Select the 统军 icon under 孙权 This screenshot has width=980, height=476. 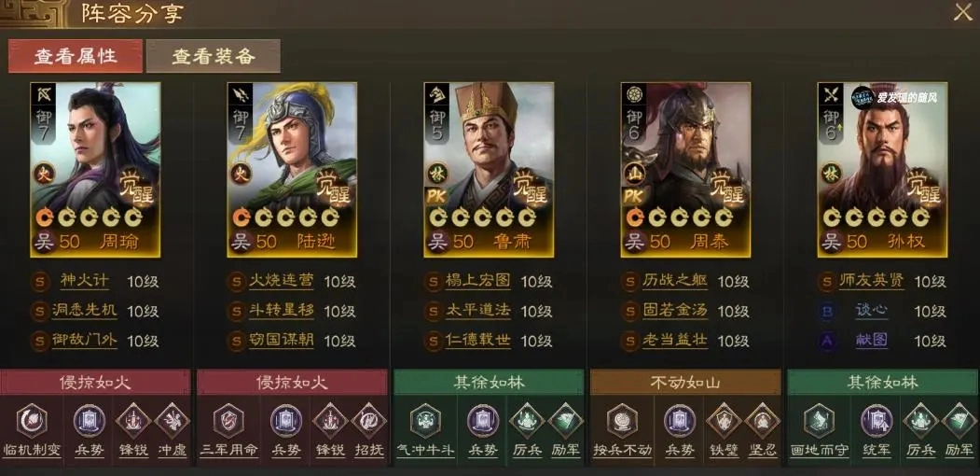[876, 420]
